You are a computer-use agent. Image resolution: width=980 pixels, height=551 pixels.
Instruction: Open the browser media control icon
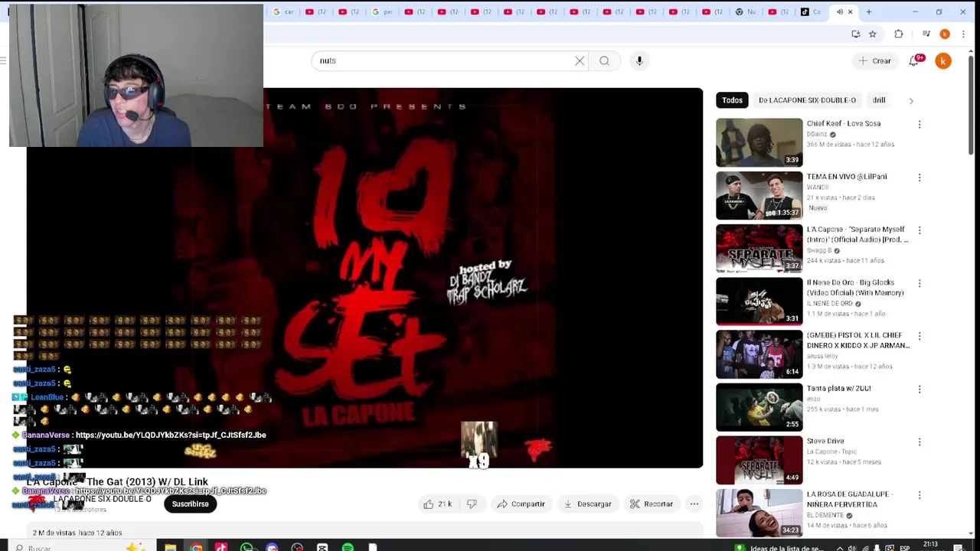click(x=926, y=34)
